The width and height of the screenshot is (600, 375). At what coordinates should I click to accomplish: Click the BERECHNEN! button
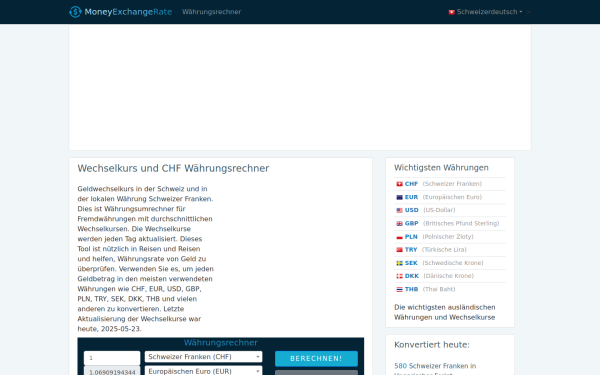316,359
